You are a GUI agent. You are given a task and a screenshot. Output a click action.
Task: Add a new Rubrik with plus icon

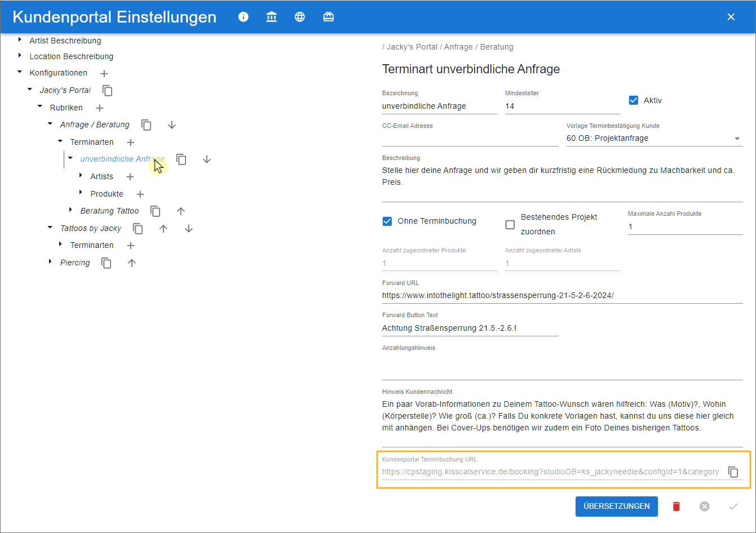(x=99, y=108)
